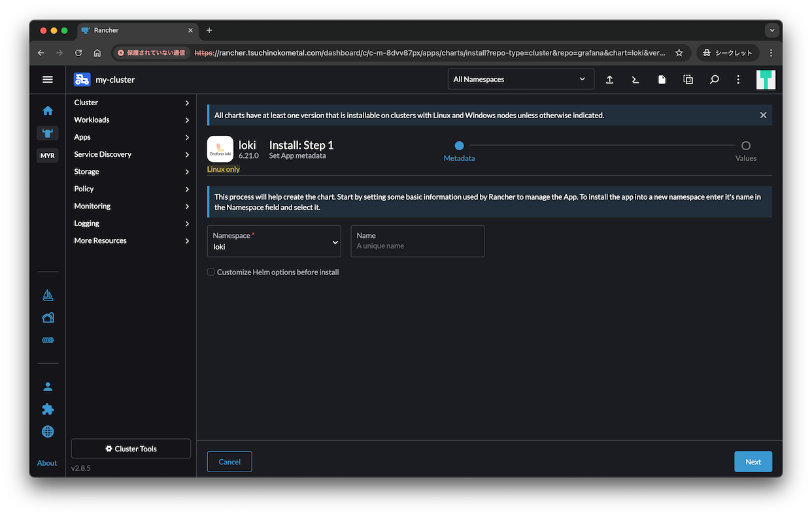Screen dimensions: 812x516
Task: Bookmark this page star icon
Action: coord(679,53)
